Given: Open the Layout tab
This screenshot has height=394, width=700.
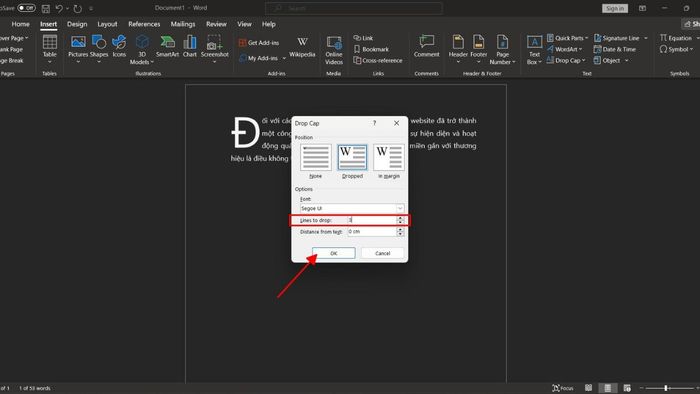Looking at the screenshot, I should 107,24.
